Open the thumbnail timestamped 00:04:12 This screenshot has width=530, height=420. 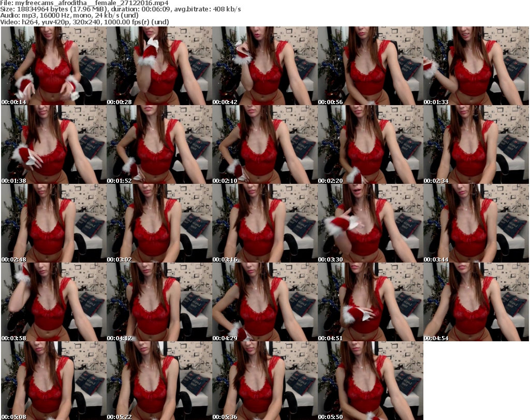159,302
